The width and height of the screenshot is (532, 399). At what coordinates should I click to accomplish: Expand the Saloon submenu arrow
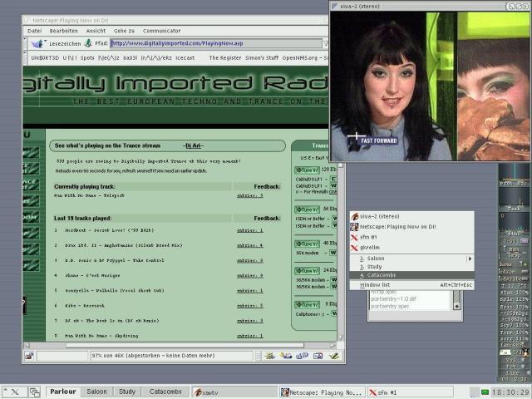tap(470, 259)
